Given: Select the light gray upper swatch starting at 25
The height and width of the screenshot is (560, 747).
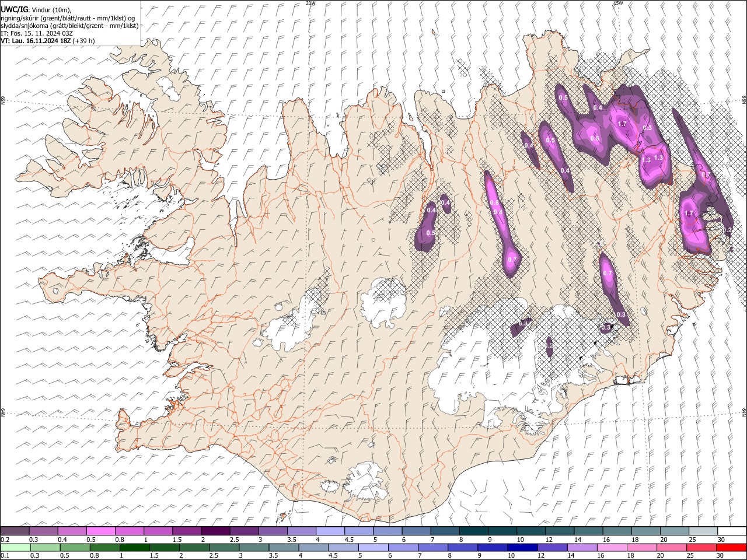Looking at the screenshot, I should [703, 531].
